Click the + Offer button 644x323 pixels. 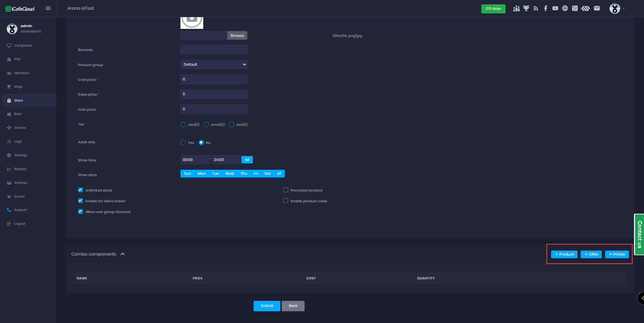coord(591,254)
